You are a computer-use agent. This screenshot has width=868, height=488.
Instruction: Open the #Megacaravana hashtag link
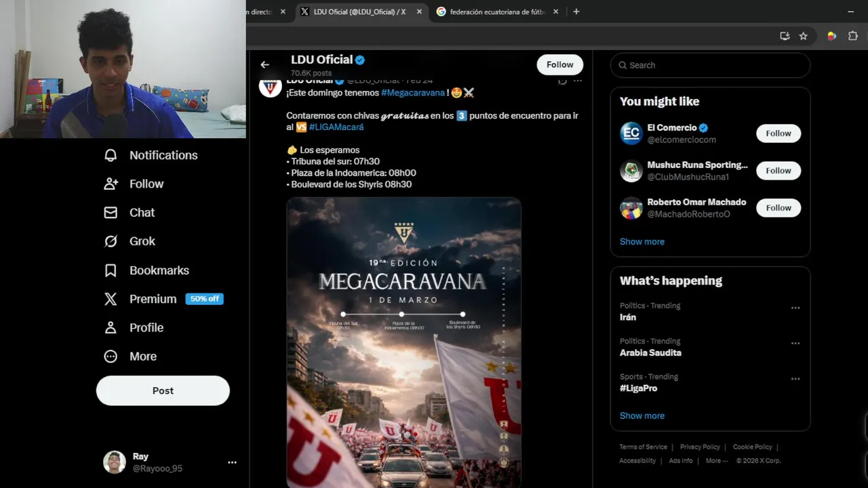click(413, 93)
